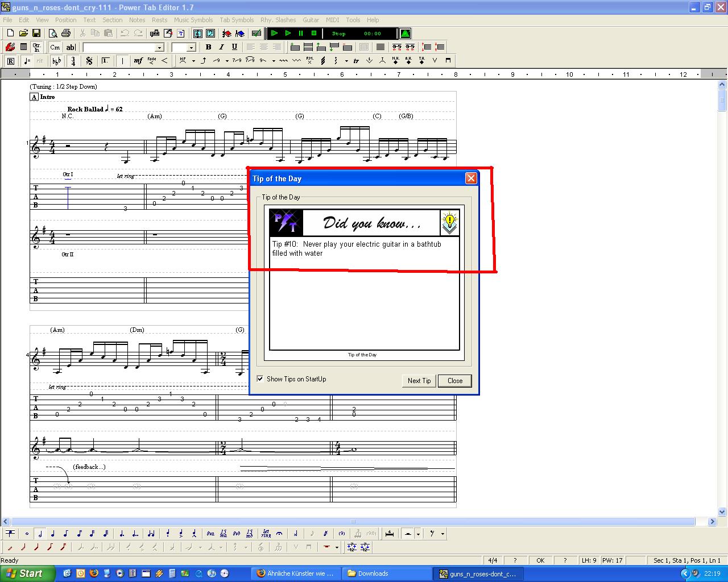The height and width of the screenshot is (582, 728).
Task: Click the Gtr In guitar-in icon
Action: (36, 47)
